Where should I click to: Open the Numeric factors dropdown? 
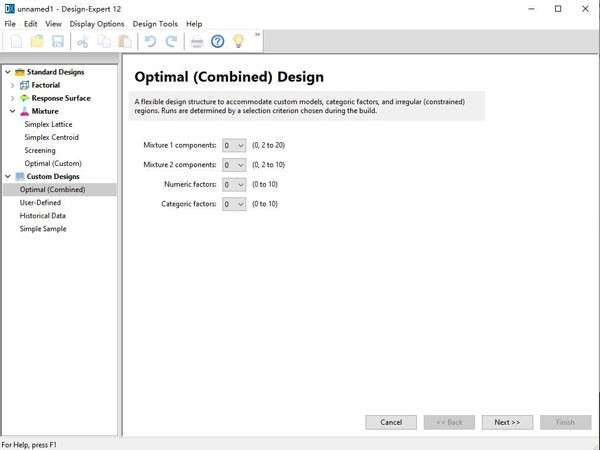[x=234, y=184]
